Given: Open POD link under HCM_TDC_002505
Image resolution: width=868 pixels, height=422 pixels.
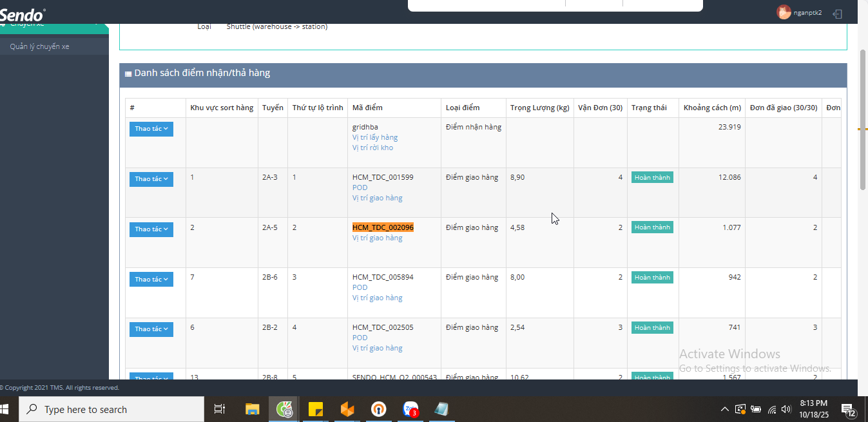Looking at the screenshot, I should point(360,338).
